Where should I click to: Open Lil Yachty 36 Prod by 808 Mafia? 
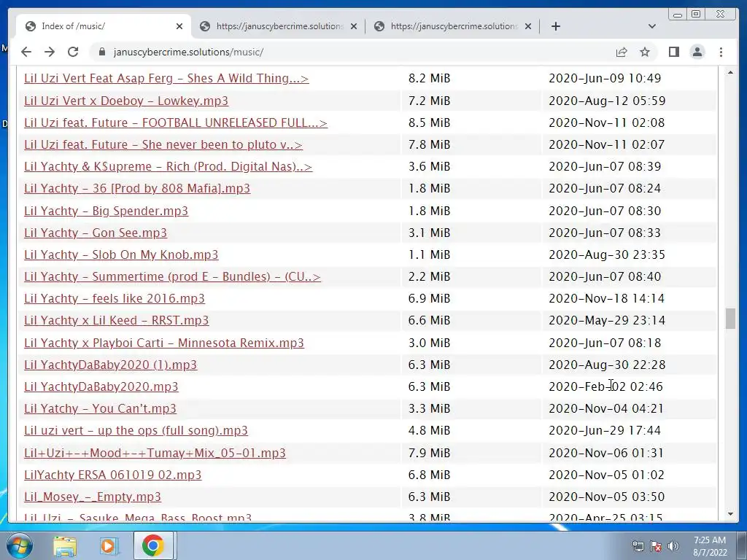pos(137,189)
